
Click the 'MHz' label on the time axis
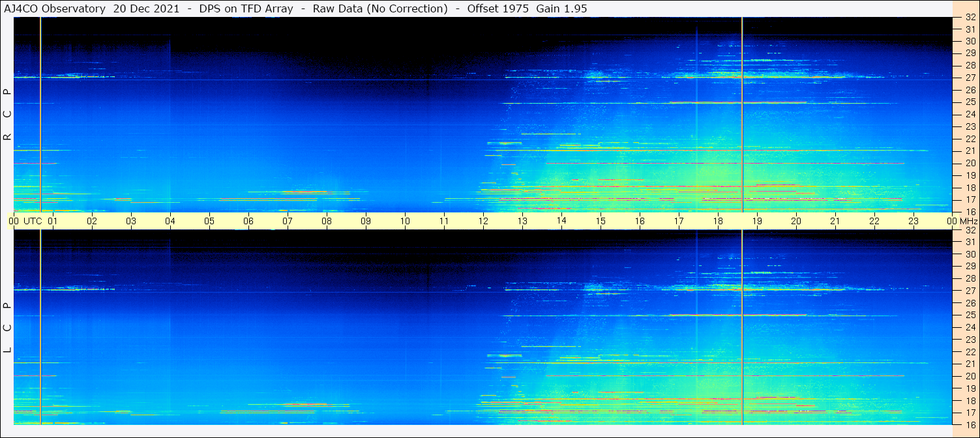968,221
